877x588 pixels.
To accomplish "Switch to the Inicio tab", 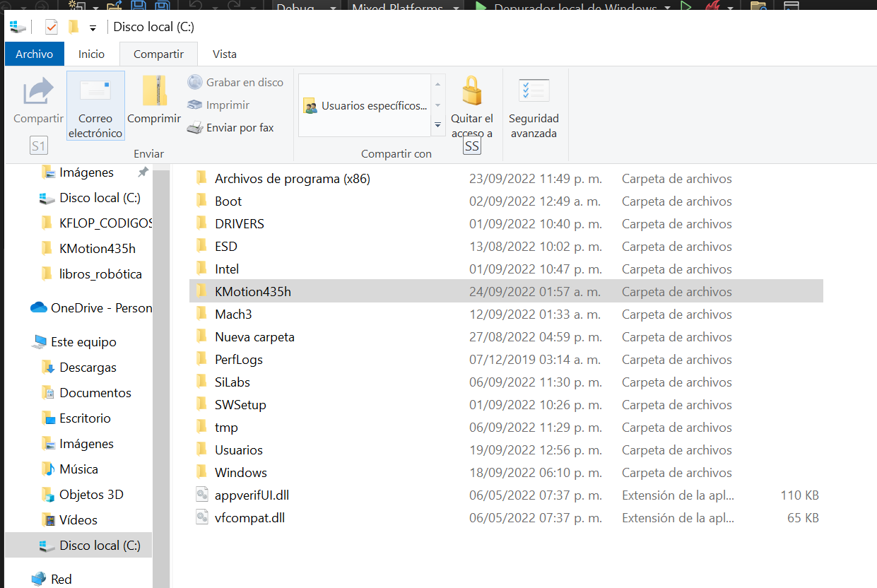I will click(91, 54).
